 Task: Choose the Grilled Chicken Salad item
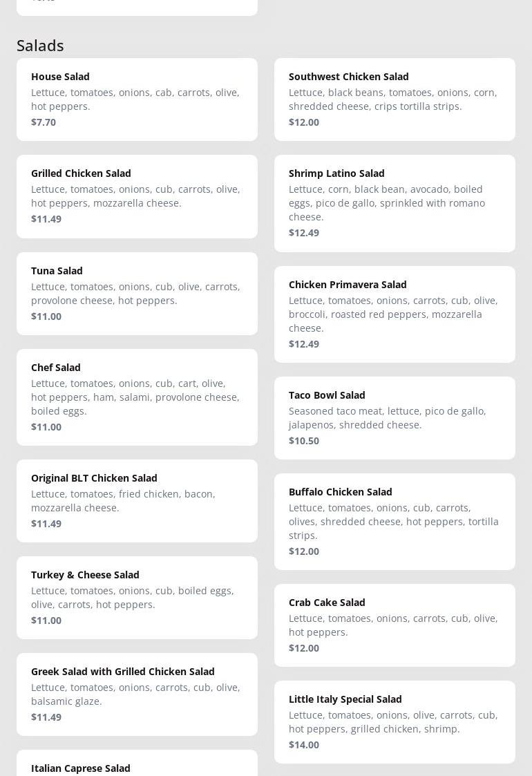coord(137,196)
